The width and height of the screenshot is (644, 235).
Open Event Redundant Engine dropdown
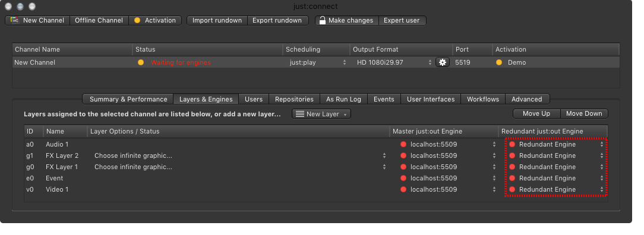(x=556, y=179)
